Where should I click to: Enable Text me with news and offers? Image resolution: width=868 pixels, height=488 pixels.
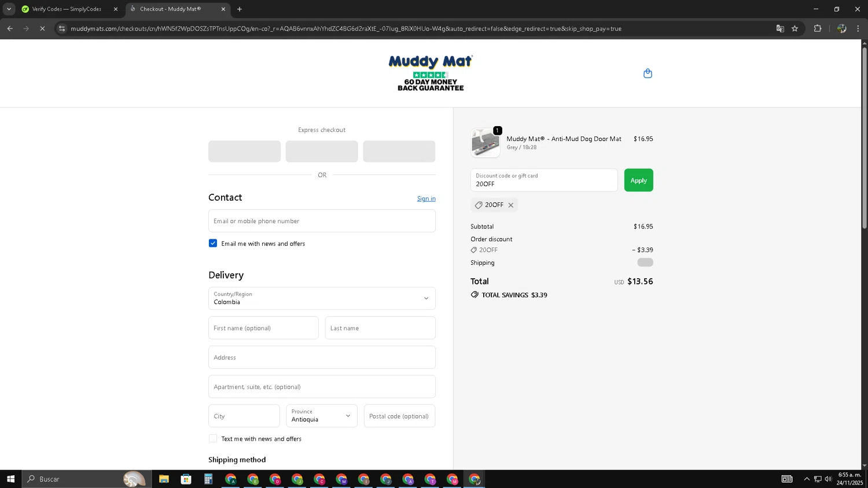point(213,439)
